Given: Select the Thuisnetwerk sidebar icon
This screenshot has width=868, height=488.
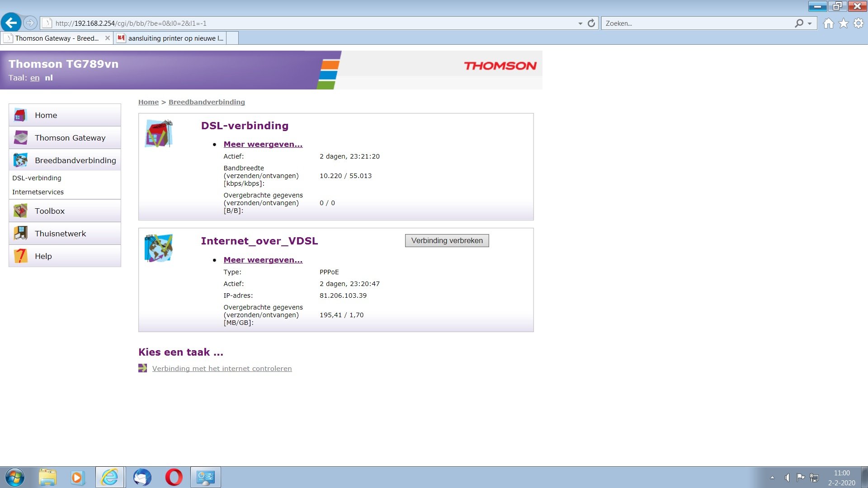Looking at the screenshot, I should click(x=20, y=233).
